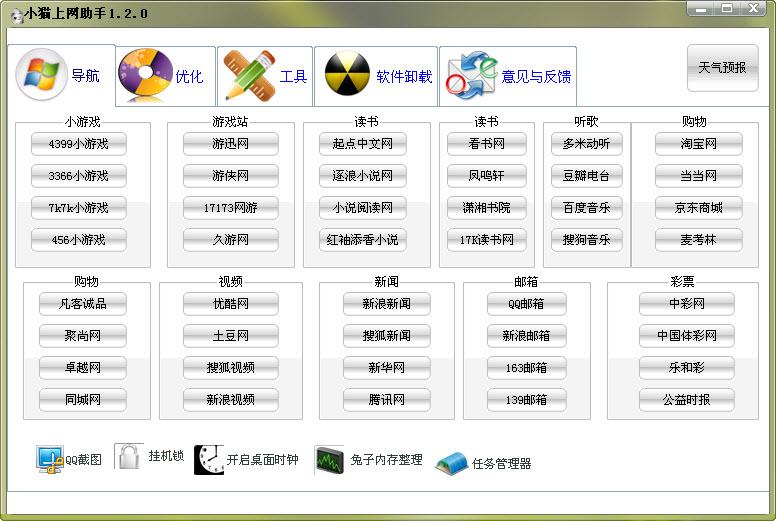The image size is (776, 521).
Task: Open 优酷网 video site
Action: click(231, 304)
